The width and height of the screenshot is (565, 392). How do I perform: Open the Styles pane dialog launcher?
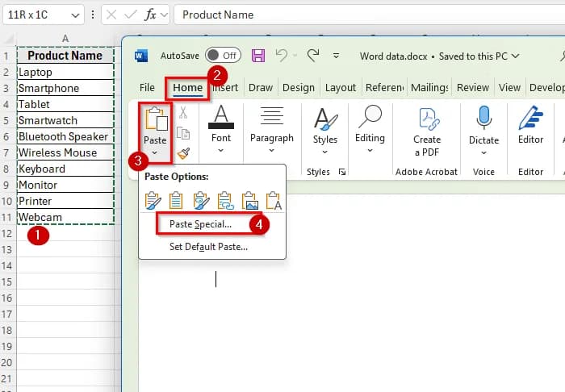point(342,172)
